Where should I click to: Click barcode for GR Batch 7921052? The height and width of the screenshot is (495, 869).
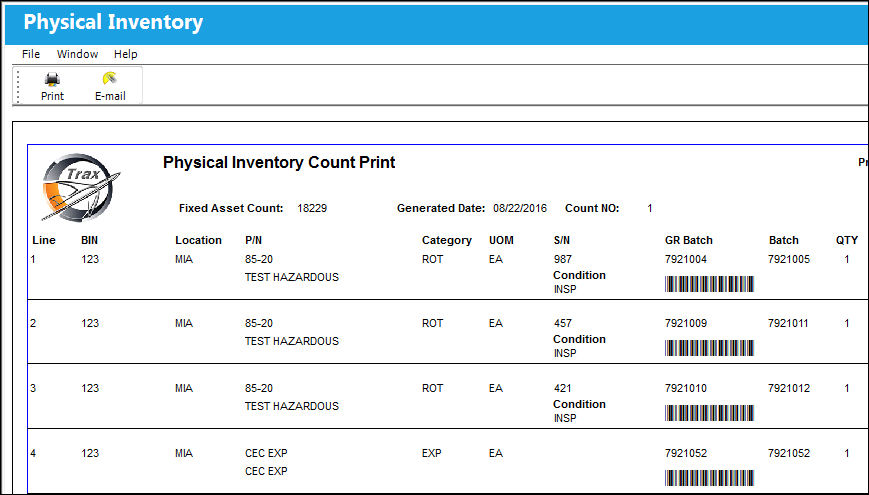[x=709, y=478]
